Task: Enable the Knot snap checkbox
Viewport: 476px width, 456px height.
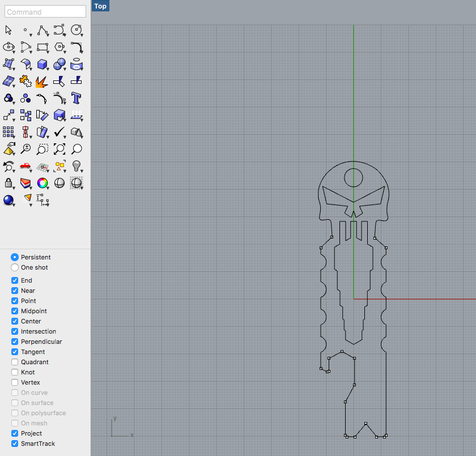Action: 15,372
